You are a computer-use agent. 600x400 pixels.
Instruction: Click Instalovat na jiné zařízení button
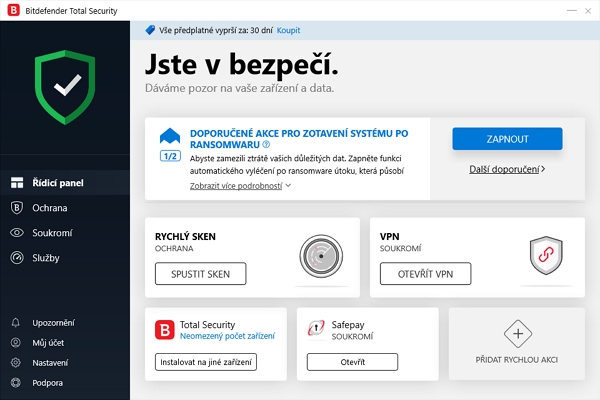coord(206,362)
